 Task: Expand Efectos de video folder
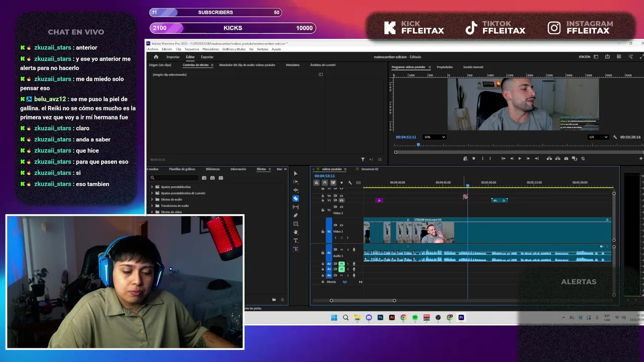coord(152,212)
